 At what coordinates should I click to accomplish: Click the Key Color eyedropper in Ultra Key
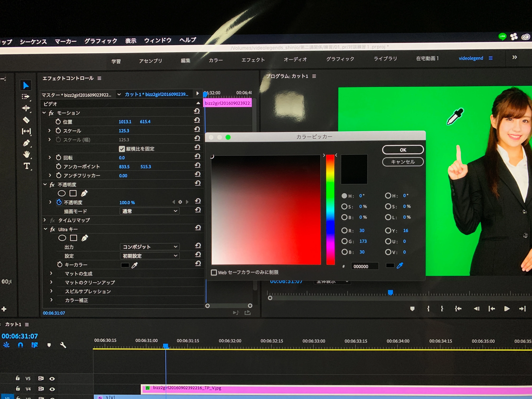tap(134, 265)
